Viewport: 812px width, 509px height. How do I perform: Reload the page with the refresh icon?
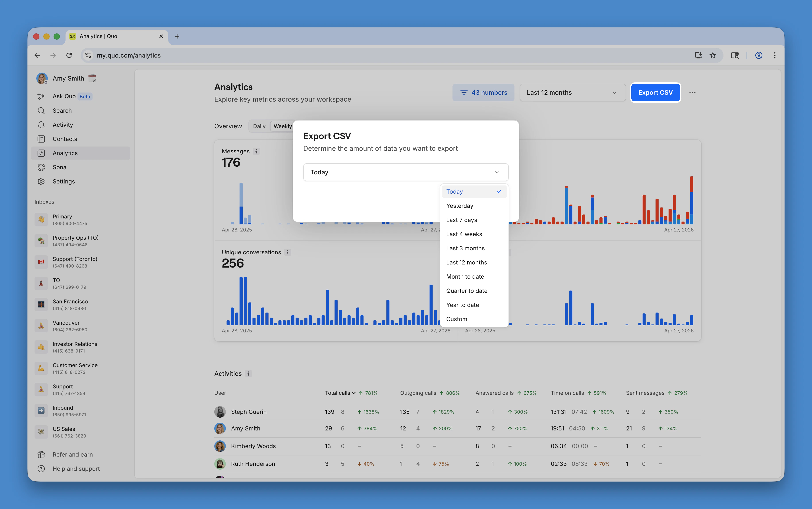click(x=69, y=55)
